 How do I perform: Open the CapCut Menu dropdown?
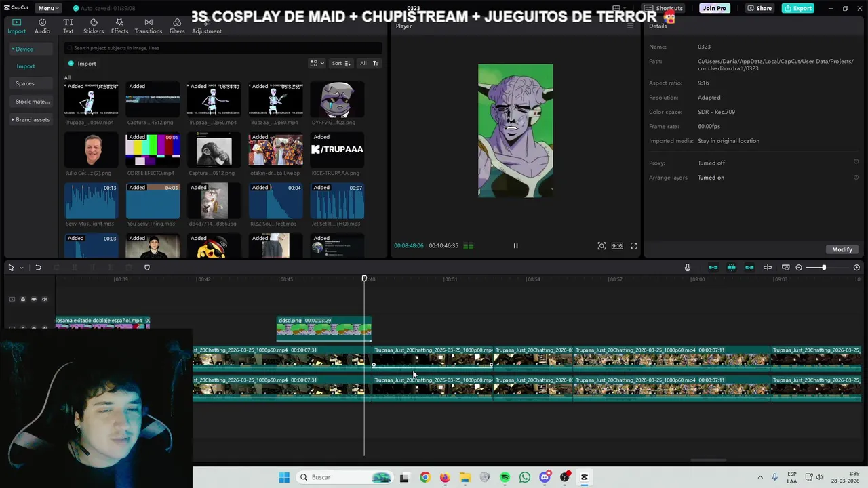tap(48, 8)
